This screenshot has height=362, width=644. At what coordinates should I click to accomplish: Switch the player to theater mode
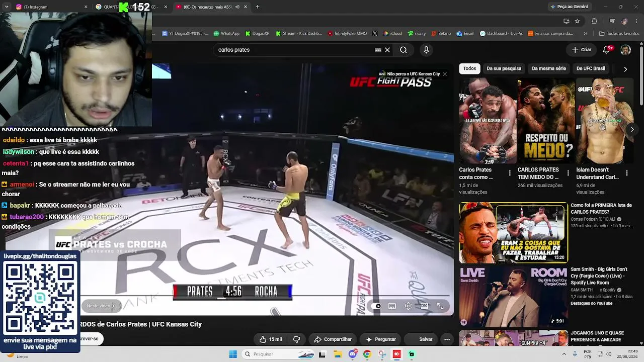point(424,306)
